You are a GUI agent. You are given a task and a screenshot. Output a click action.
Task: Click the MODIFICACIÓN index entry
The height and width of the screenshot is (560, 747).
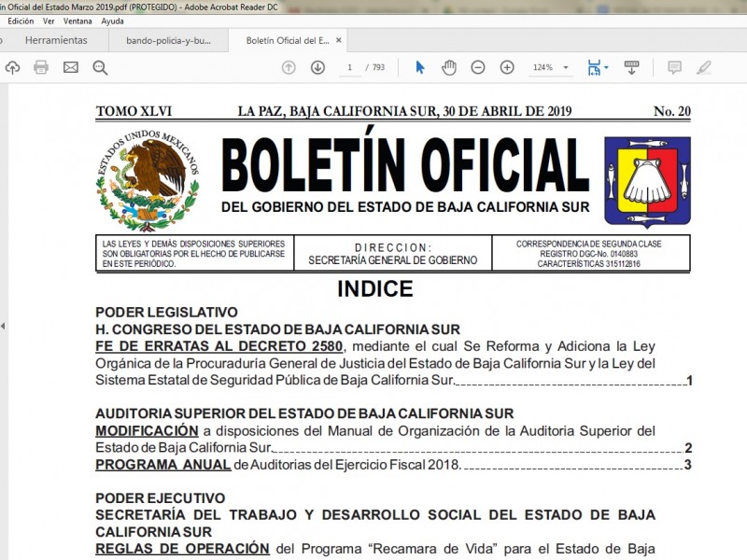147,431
